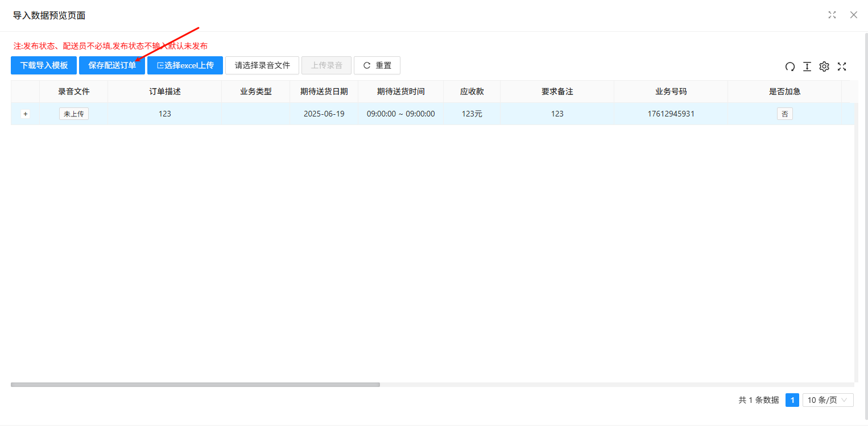The height and width of the screenshot is (433, 868).
Task: Click 共 1 条数据 total text
Action: pyautogui.click(x=759, y=400)
